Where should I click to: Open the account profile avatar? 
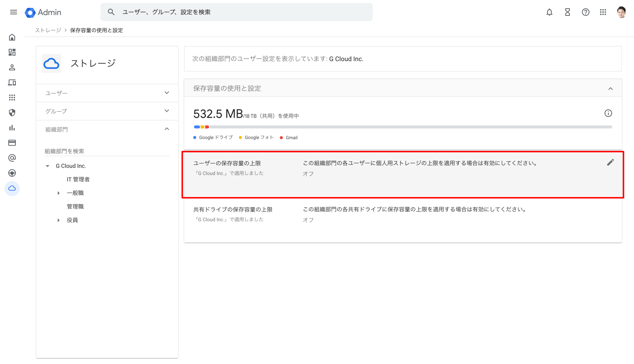[x=622, y=12]
